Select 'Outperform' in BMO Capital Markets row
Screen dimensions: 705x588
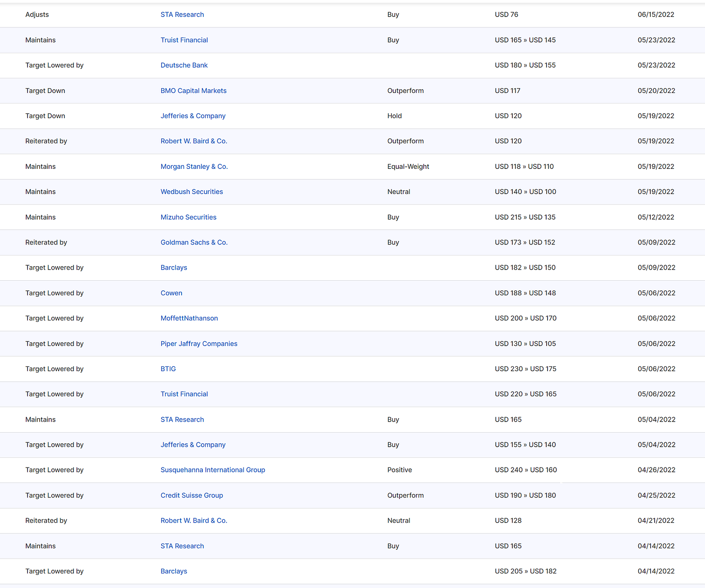click(405, 90)
